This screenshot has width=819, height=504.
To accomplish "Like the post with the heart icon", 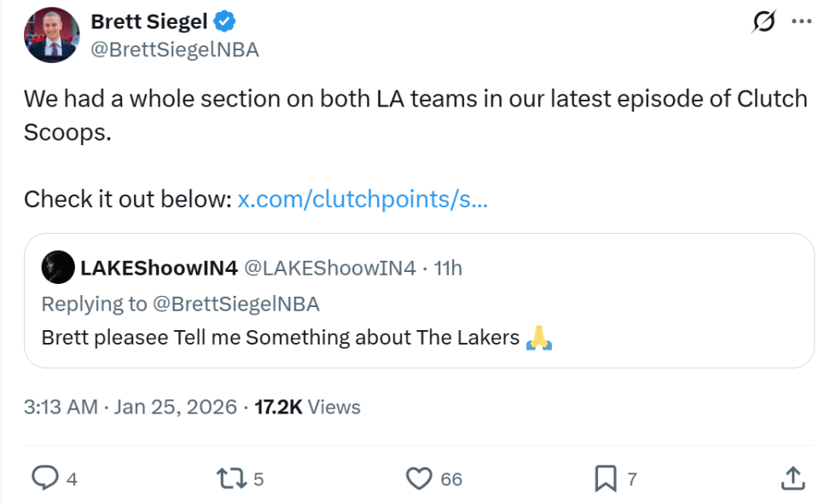I will coord(419,478).
